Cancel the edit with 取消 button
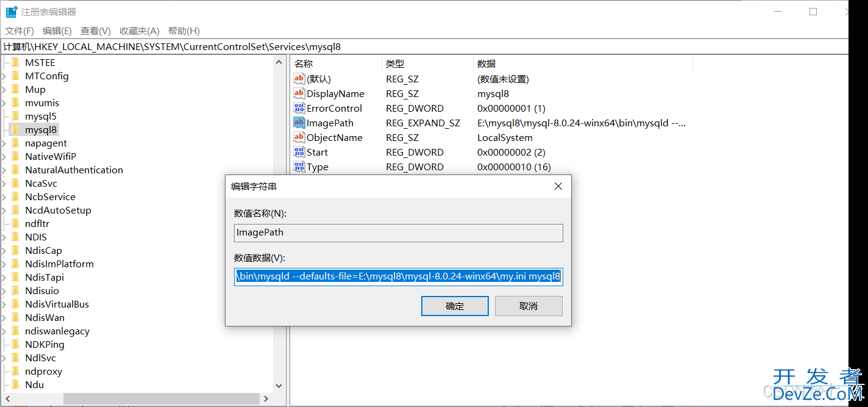The width and height of the screenshot is (868, 407). pyautogui.click(x=528, y=306)
